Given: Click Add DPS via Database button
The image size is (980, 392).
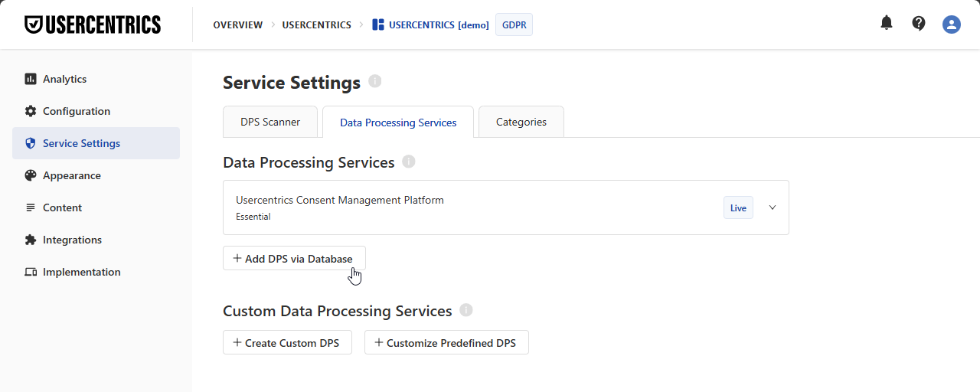Looking at the screenshot, I should coord(294,258).
